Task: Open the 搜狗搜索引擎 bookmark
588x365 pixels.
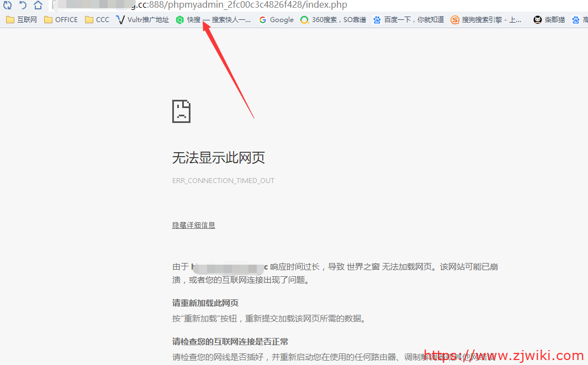Action: 486,20
